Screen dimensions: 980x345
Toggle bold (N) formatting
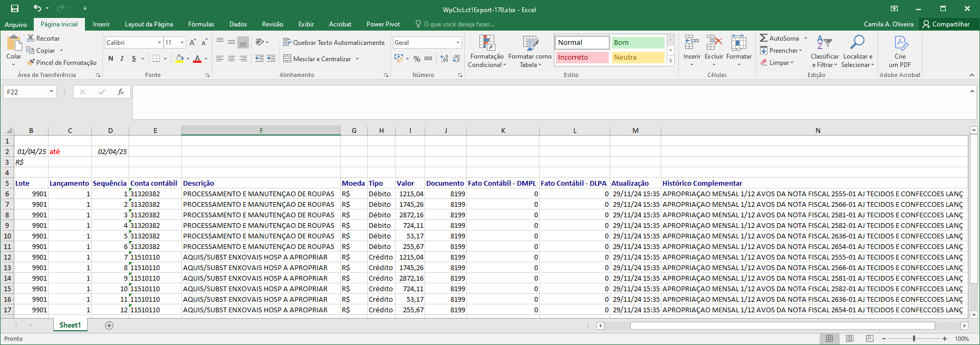point(111,59)
